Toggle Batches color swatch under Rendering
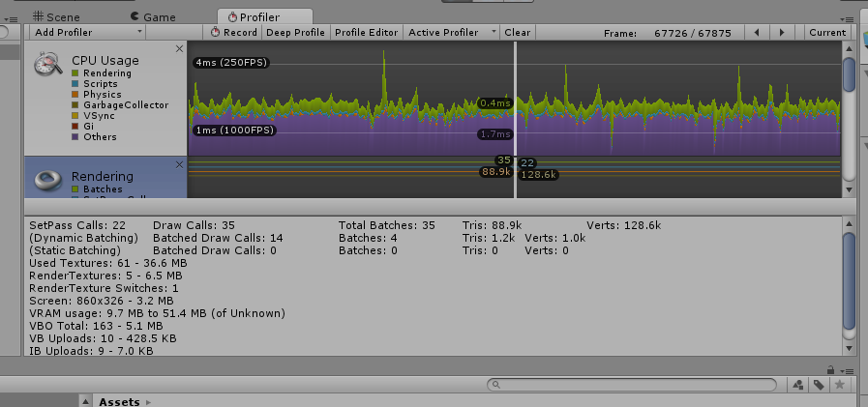 [x=75, y=189]
